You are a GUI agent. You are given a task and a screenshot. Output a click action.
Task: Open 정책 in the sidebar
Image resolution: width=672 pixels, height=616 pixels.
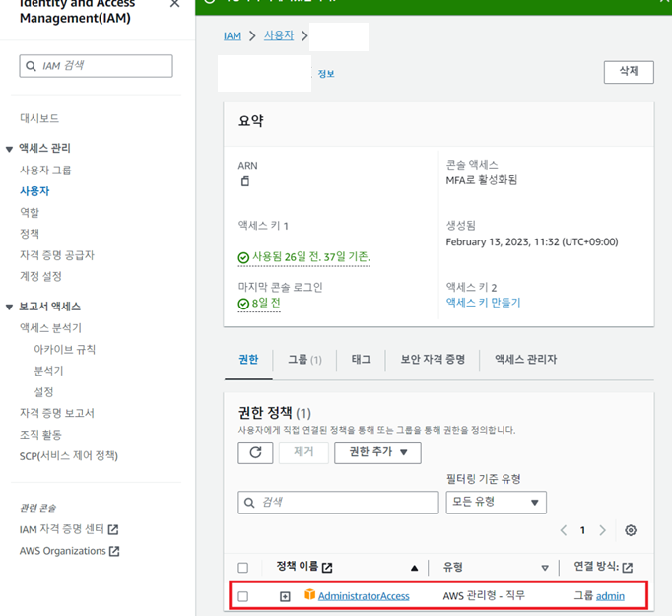click(30, 234)
